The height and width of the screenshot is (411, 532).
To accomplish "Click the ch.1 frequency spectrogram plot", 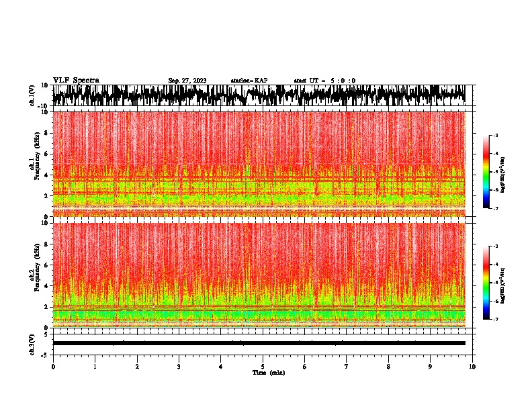I will (259, 164).
